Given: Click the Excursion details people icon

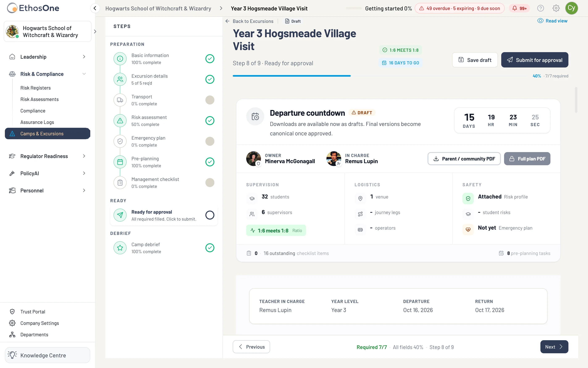Looking at the screenshot, I should pyautogui.click(x=120, y=79).
